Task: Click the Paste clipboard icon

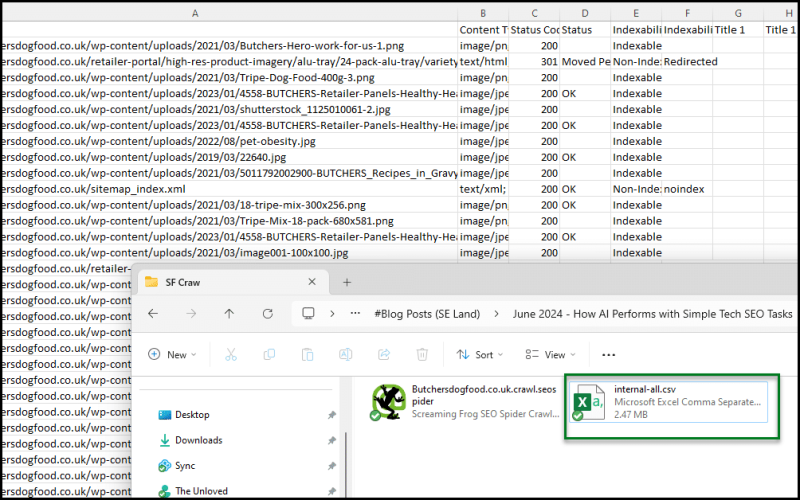Action: (307, 354)
